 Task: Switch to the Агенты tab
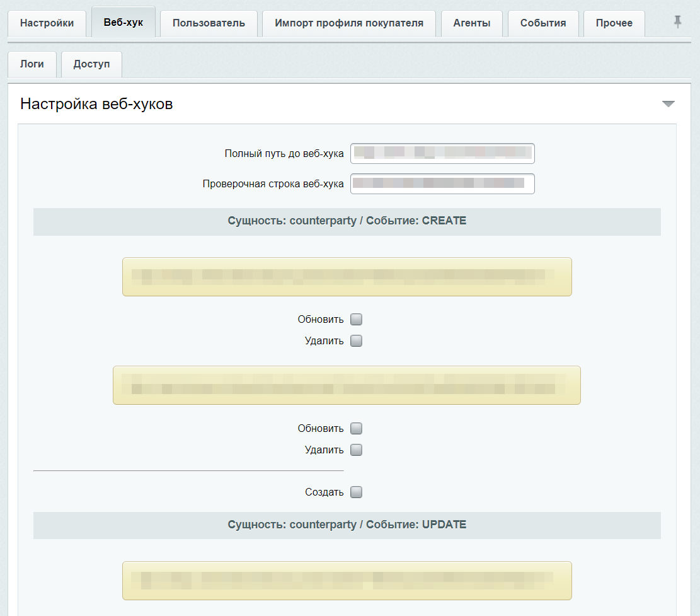click(x=471, y=23)
